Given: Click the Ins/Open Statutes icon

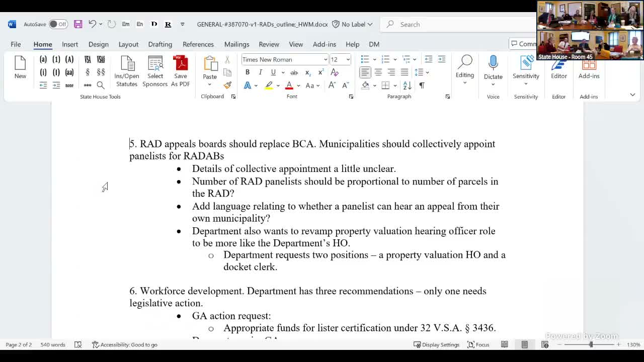Looking at the screenshot, I should tap(126, 70).
